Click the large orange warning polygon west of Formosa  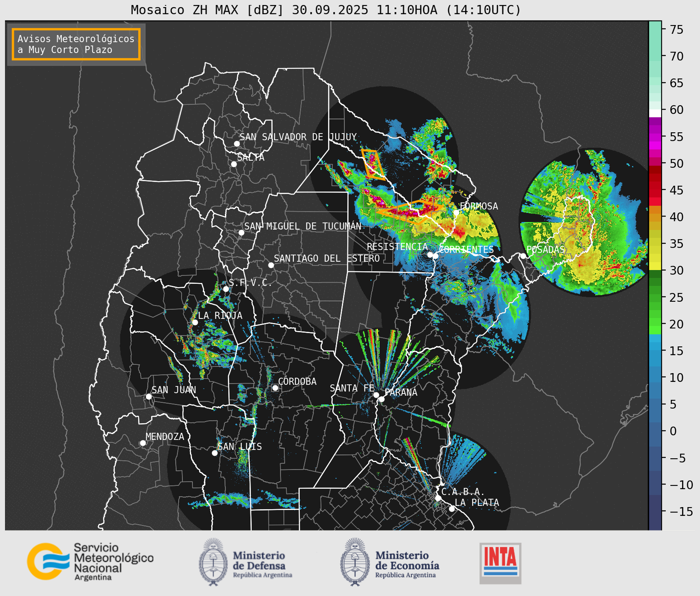[x=410, y=212]
